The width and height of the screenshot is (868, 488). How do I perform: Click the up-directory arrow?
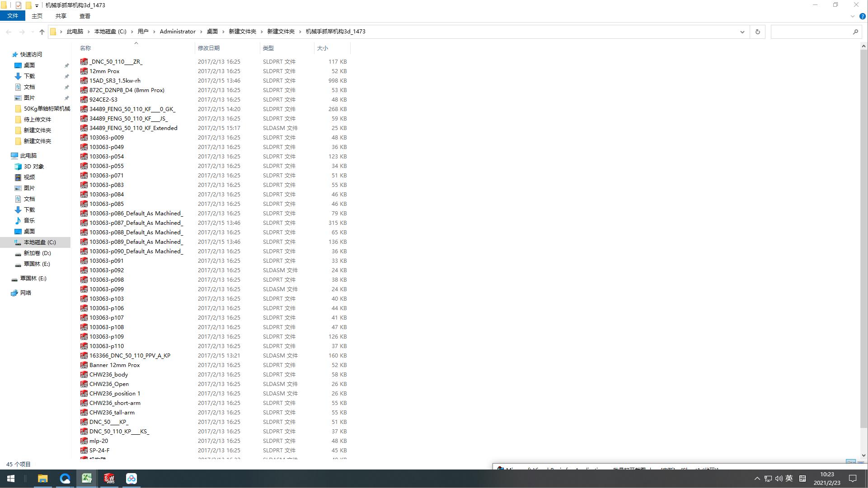point(42,32)
